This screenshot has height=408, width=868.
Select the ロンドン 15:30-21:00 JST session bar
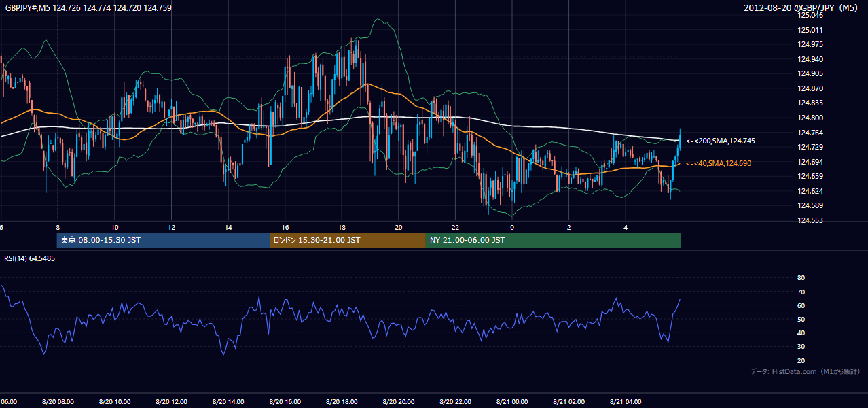[x=348, y=240]
